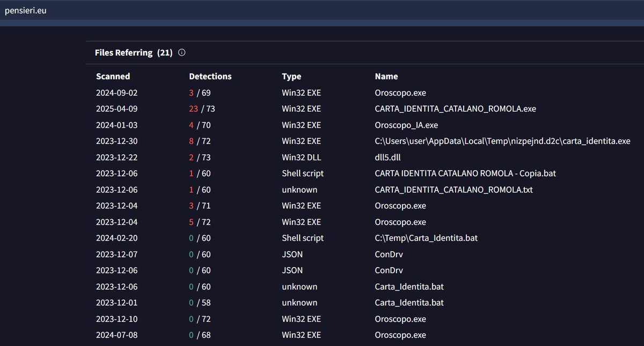Click unknown type in the 2023-12-01 row
The image size is (644, 346).
pos(299,302)
